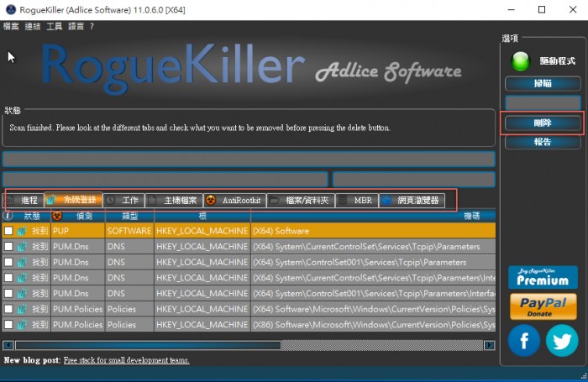Click the horizontal scrollbar right arrow
Viewport: 588px width, 382px height.
tap(490, 345)
